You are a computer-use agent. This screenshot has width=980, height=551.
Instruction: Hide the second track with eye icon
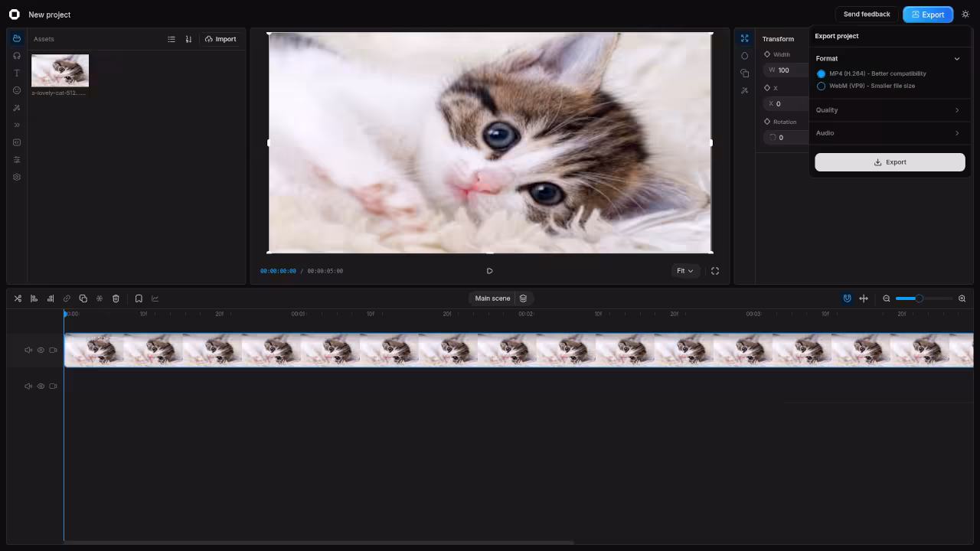point(41,386)
